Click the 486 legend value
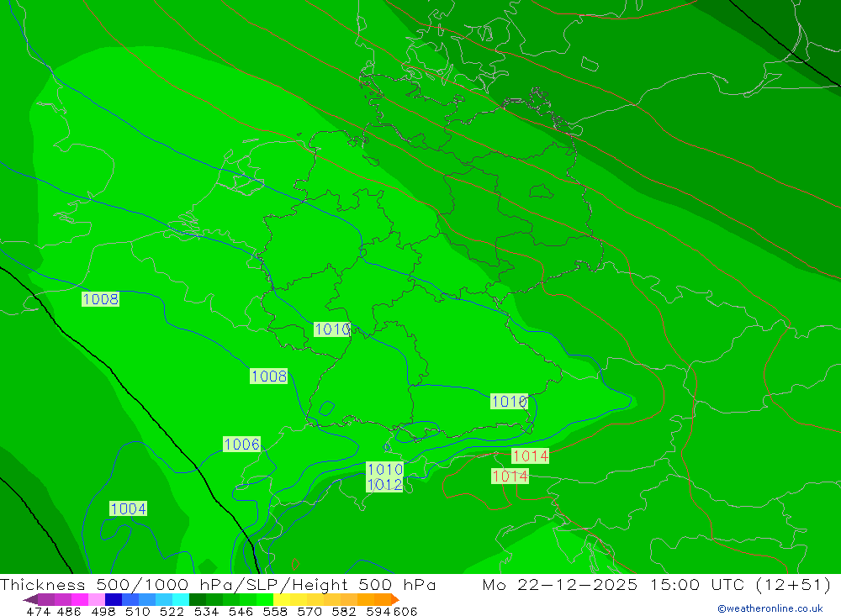The image size is (841, 616). 69,611
